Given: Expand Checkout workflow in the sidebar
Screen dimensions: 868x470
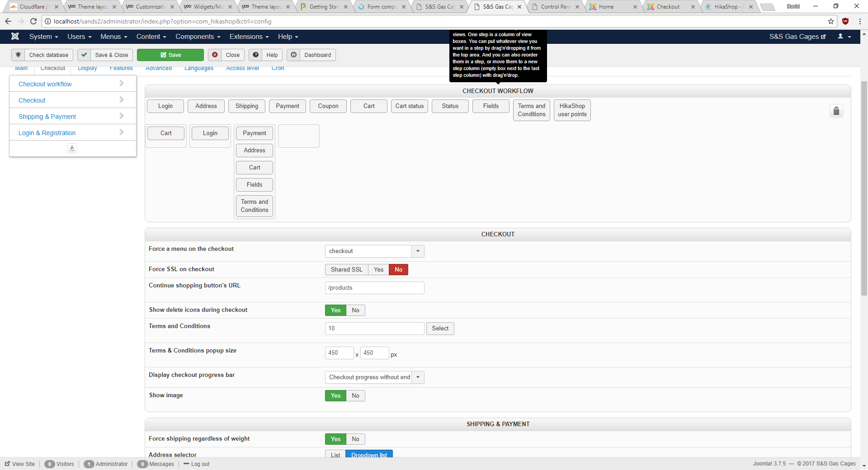Looking at the screenshot, I should tap(72, 84).
